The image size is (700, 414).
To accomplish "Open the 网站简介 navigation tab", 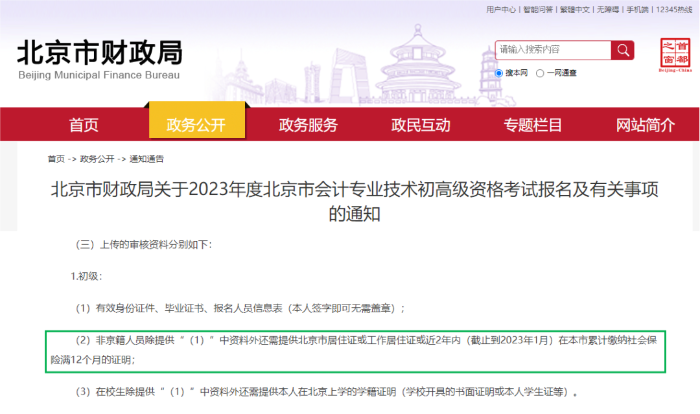I will [645, 125].
